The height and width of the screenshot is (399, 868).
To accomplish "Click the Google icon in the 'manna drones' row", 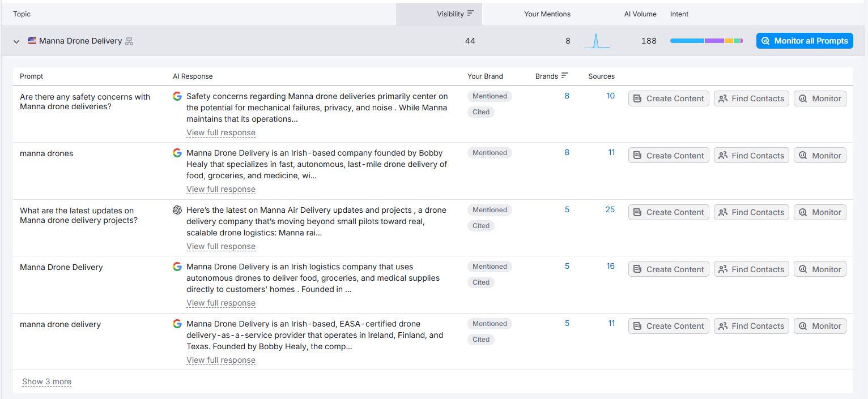I will [x=177, y=153].
